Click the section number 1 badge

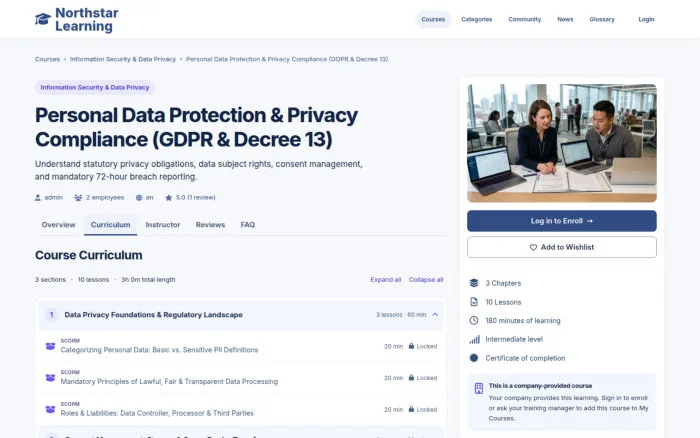pos(51,315)
